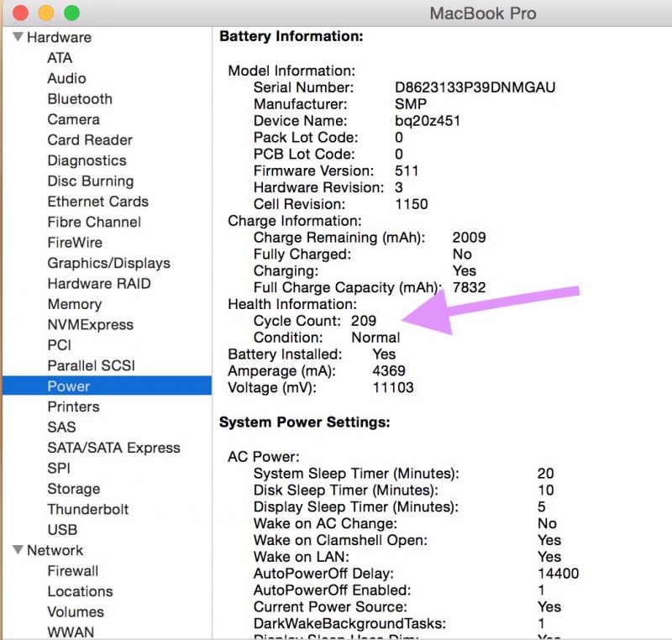
Task: Click the Hardware category label
Action: click(x=59, y=37)
